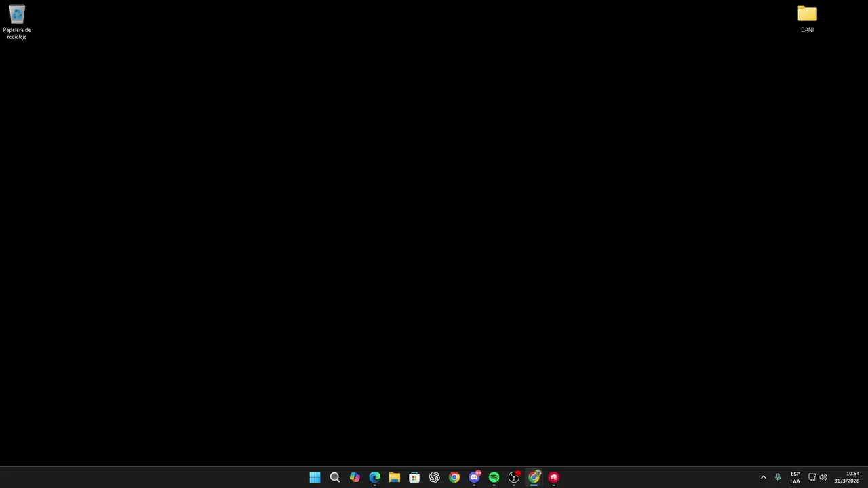This screenshot has width=868, height=488.
Task: Select the DANI folder on desktop
Action: tap(807, 19)
